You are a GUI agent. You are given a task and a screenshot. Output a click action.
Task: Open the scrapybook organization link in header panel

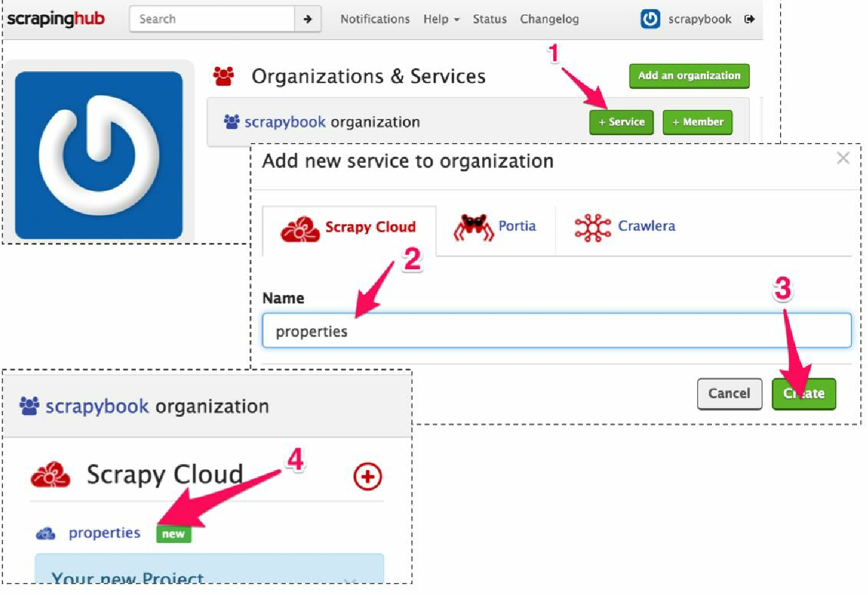click(285, 122)
